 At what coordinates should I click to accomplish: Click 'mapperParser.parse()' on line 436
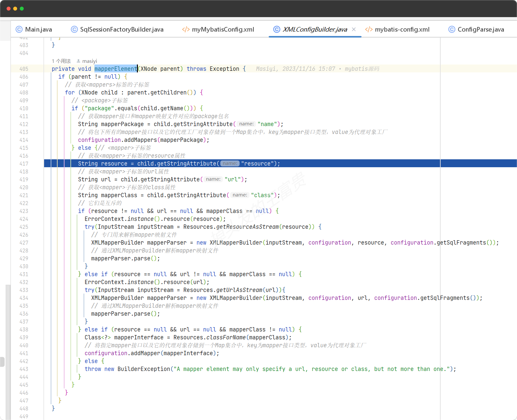[x=124, y=314]
